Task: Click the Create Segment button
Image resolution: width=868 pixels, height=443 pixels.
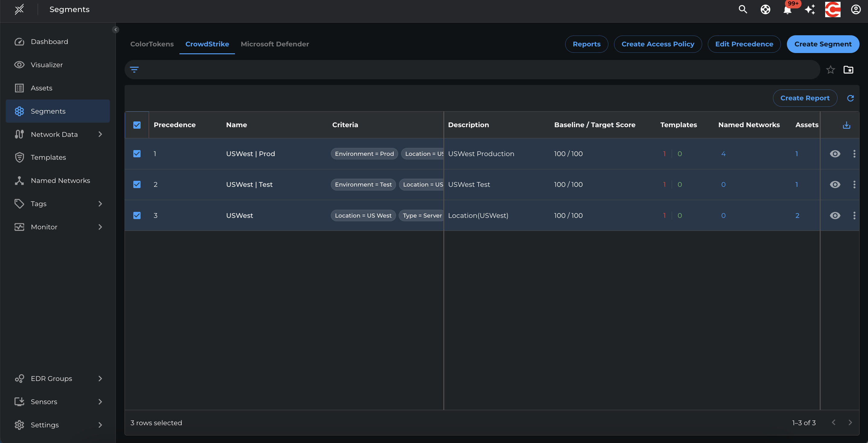Action: pyautogui.click(x=822, y=44)
